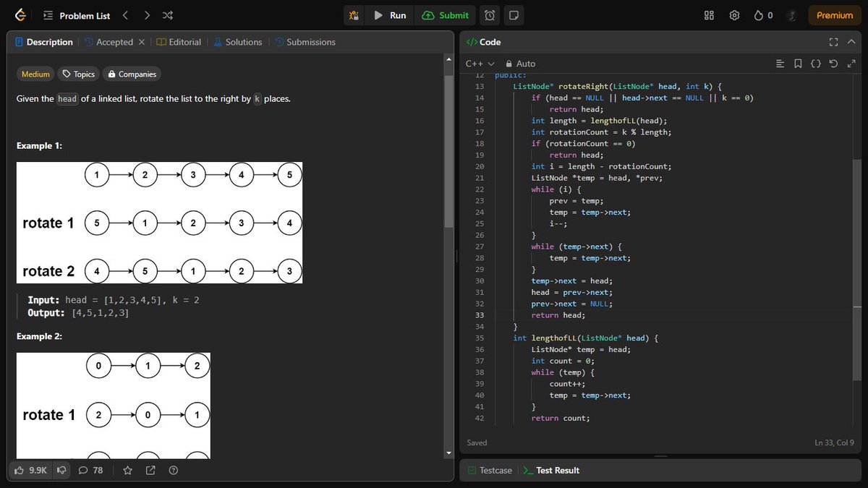Close the Accepted tab
This screenshot has height=488, width=868.
coord(142,42)
